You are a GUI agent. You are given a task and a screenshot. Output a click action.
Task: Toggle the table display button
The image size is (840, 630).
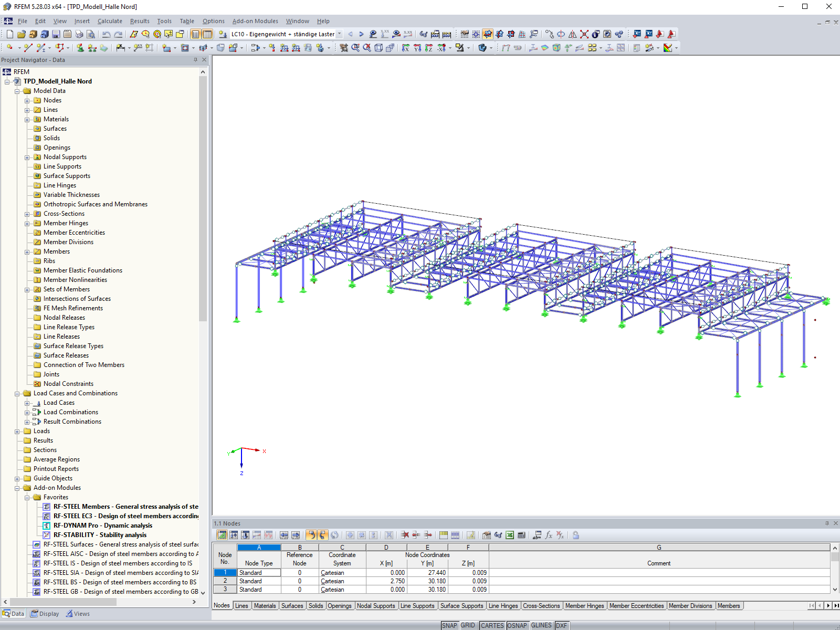[207, 34]
